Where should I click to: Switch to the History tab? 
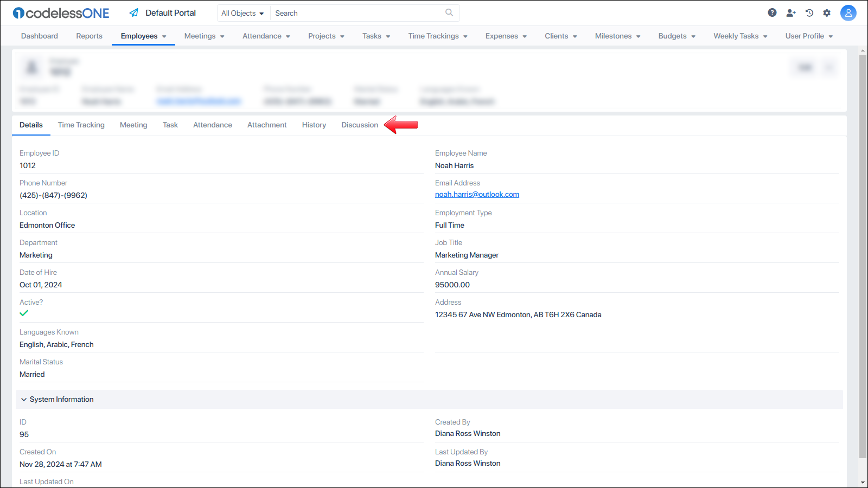point(314,125)
